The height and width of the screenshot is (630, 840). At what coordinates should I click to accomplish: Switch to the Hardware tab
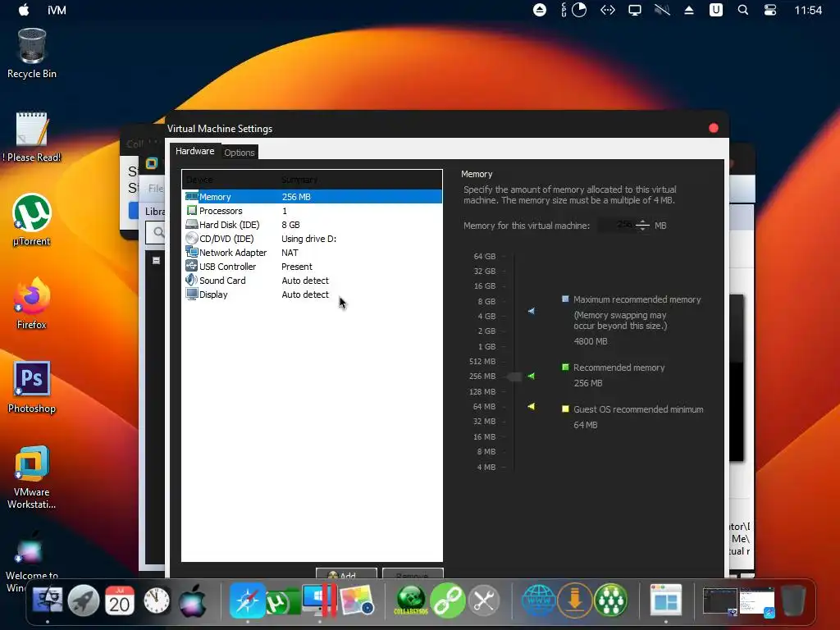(x=195, y=151)
